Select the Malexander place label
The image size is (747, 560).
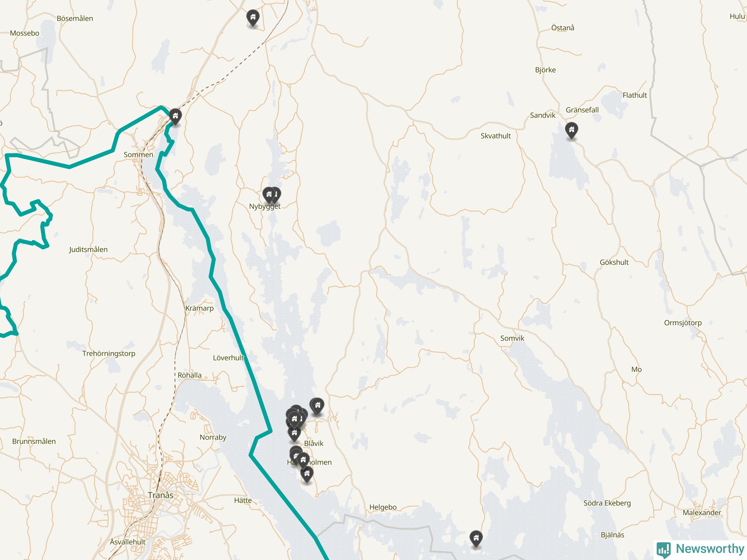702,512
